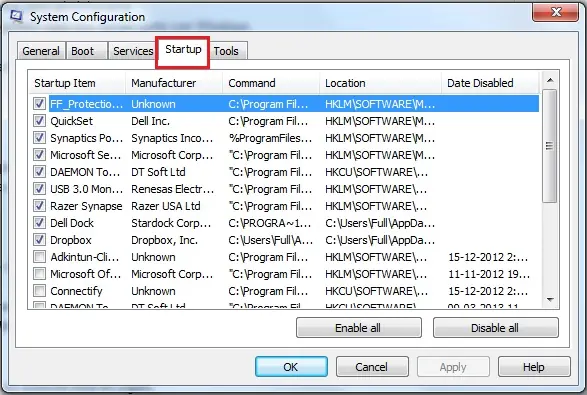Click the Disable all button

[495, 328]
